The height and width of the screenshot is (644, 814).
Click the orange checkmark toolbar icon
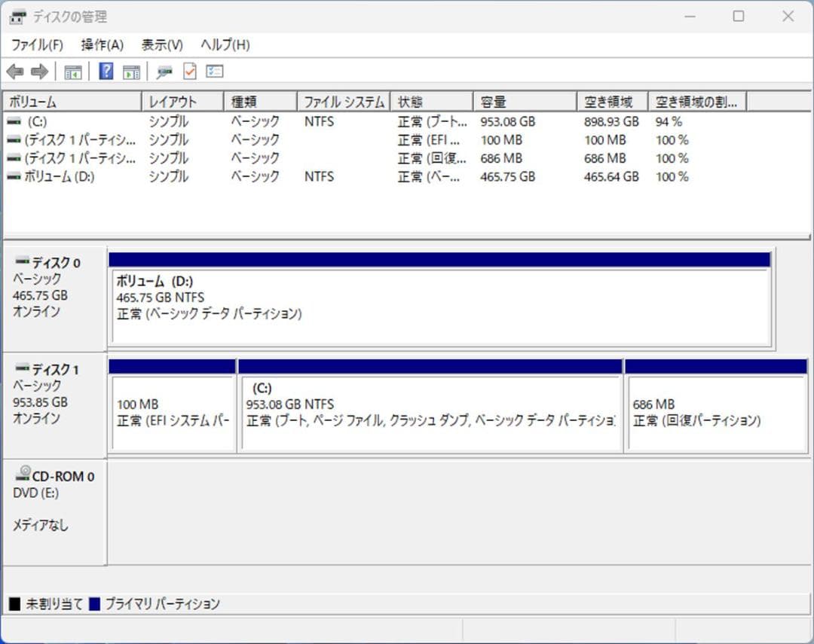pyautogui.click(x=189, y=71)
